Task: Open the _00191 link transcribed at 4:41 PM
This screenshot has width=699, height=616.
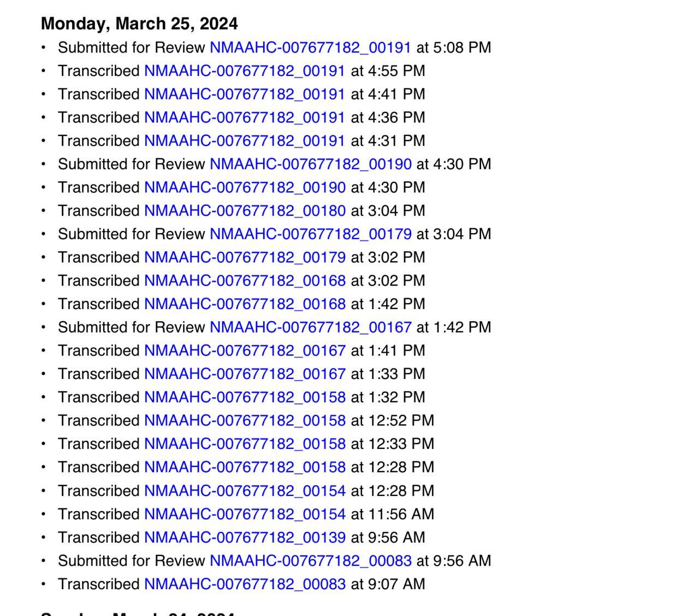Action: [244, 94]
